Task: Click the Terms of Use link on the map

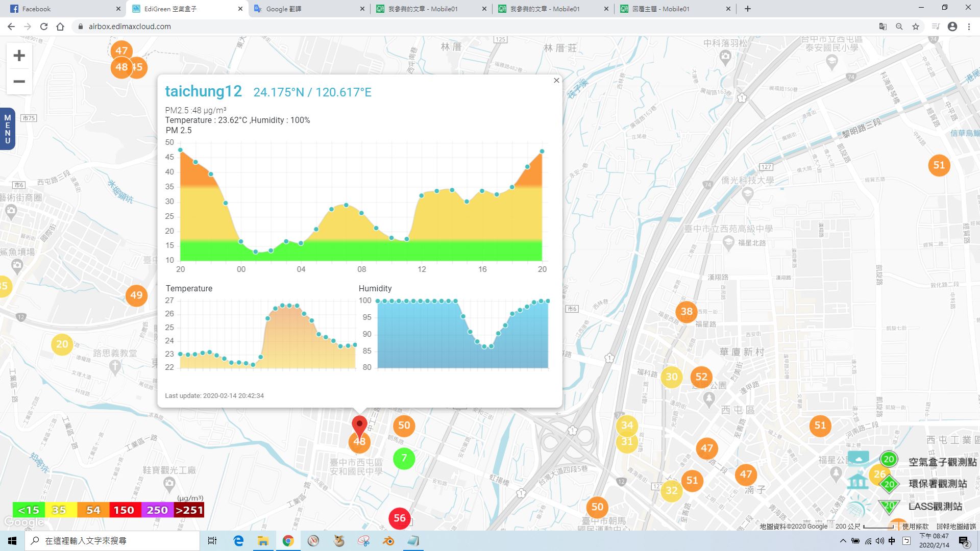Action: [915, 527]
